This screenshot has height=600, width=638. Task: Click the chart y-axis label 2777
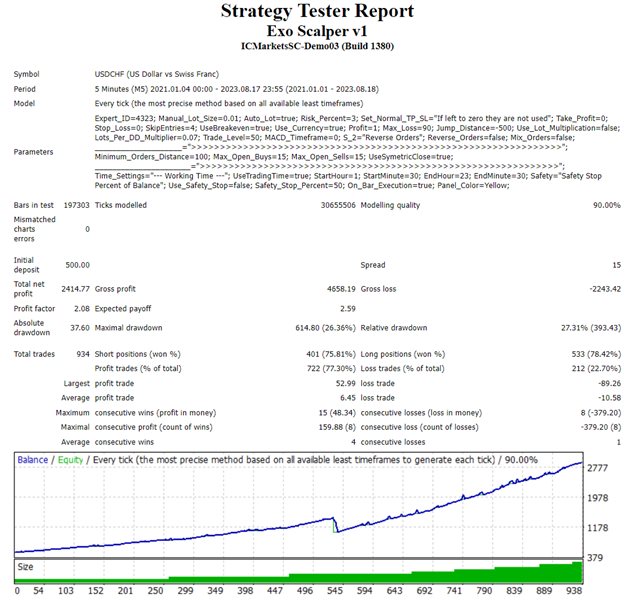click(x=597, y=468)
